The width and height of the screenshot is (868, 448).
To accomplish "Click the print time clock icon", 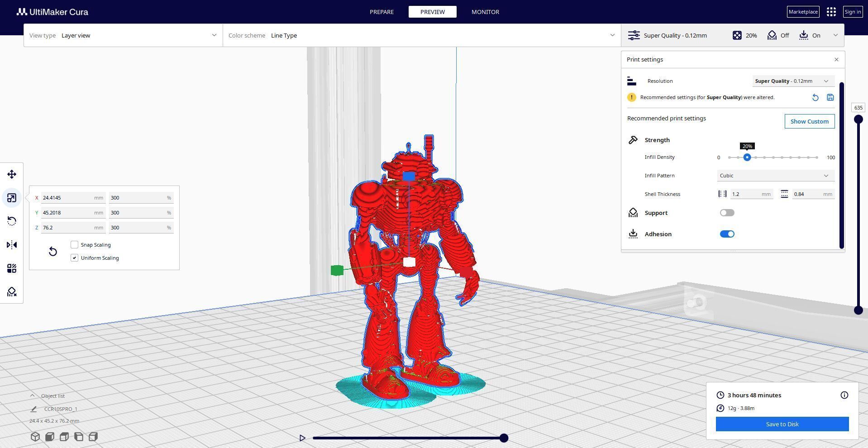I will (x=720, y=395).
